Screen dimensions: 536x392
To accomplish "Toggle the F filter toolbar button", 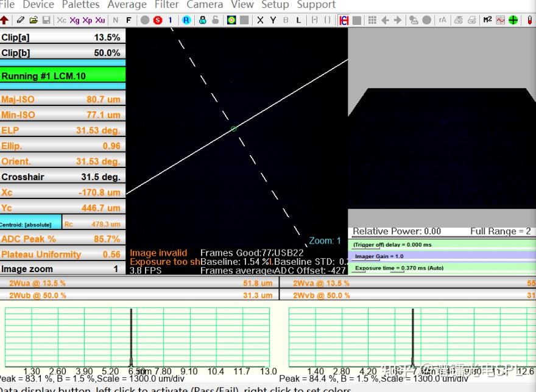I will click(129, 20).
